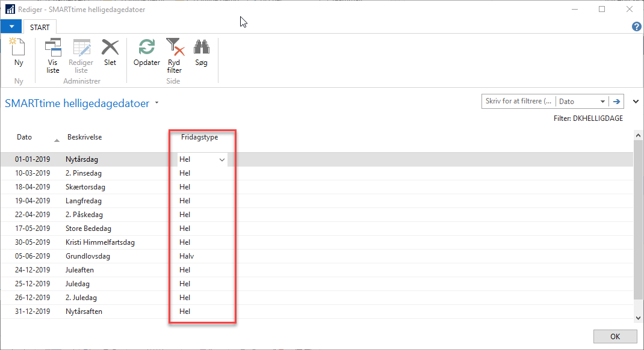Sort by the Dato column header

[x=24, y=137]
